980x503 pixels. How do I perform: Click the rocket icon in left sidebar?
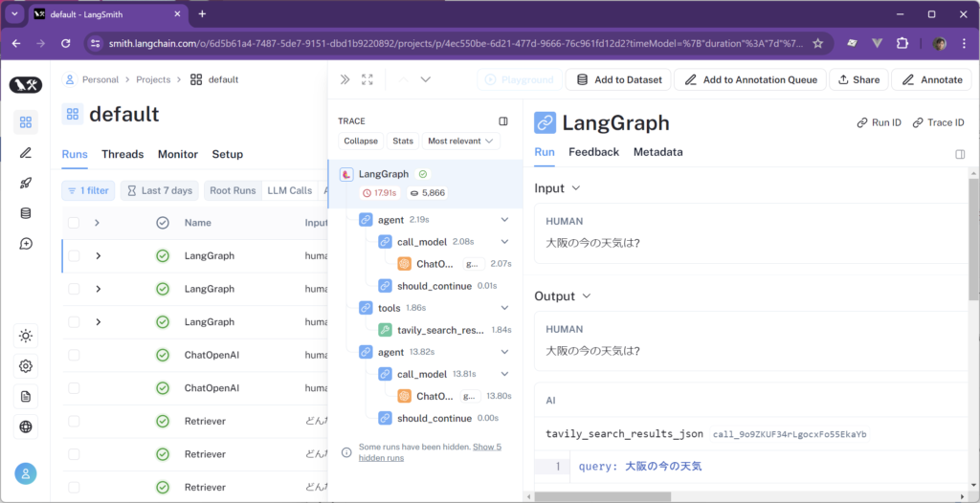coord(25,183)
